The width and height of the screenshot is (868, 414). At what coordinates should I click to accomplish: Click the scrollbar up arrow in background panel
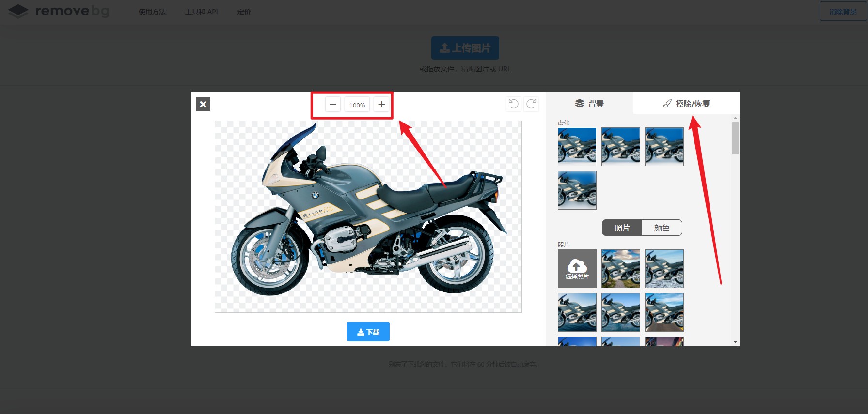[736, 118]
